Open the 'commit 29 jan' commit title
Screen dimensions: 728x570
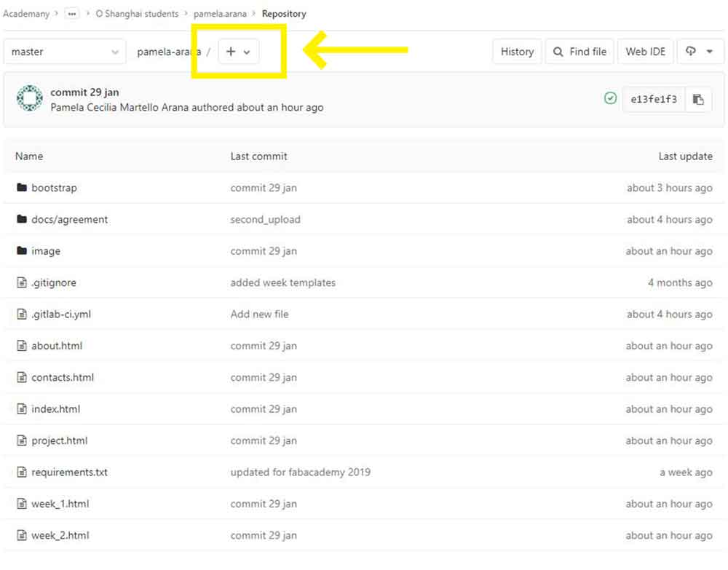click(84, 92)
